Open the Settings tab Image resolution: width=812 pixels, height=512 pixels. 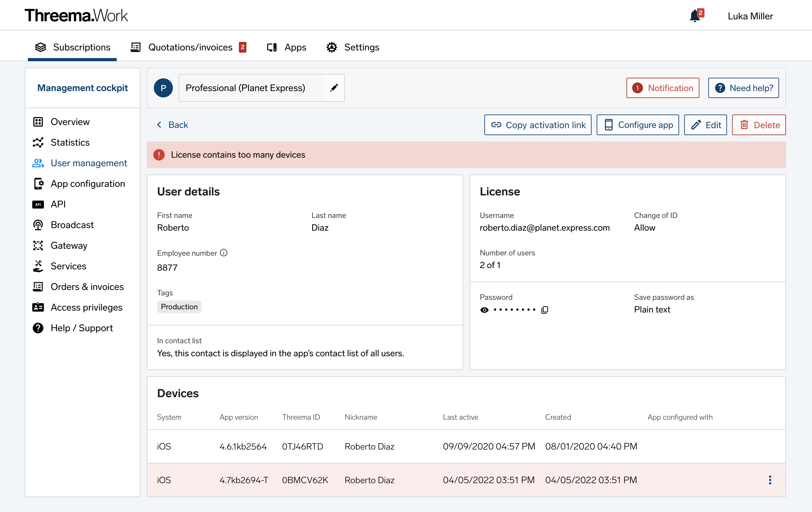[x=353, y=47]
